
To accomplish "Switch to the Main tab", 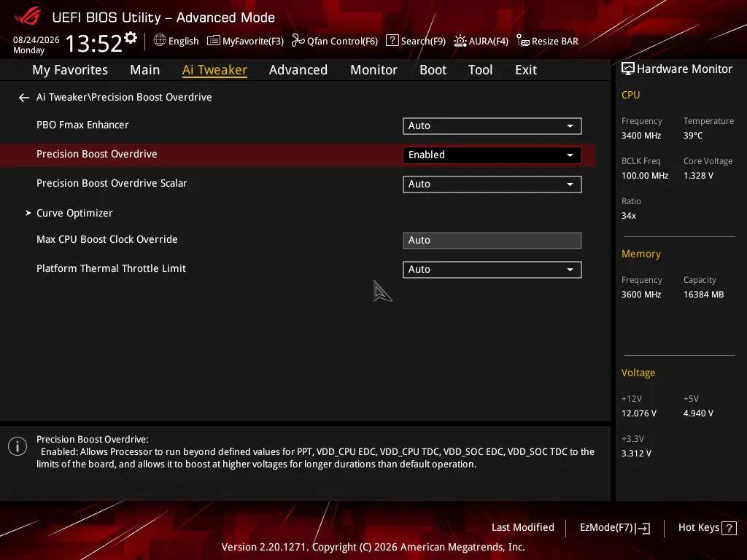I will [145, 70].
